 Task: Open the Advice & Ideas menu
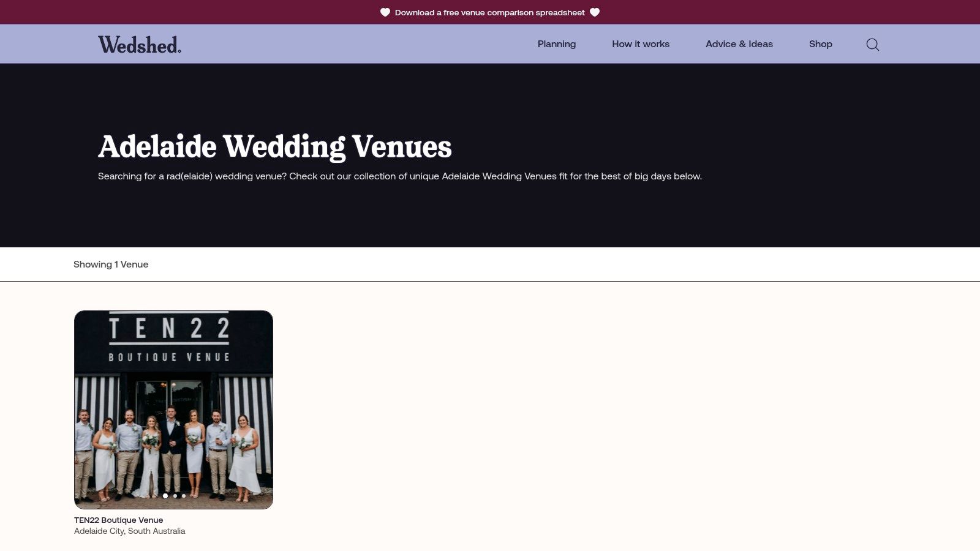(x=739, y=43)
